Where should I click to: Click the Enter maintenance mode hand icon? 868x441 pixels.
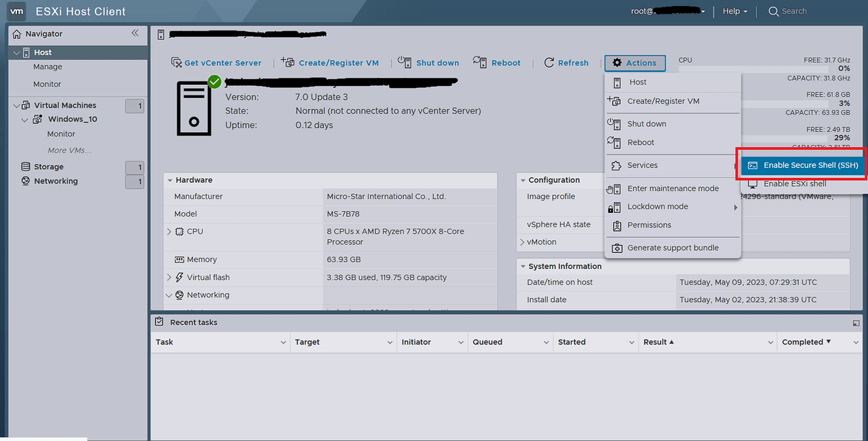614,189
